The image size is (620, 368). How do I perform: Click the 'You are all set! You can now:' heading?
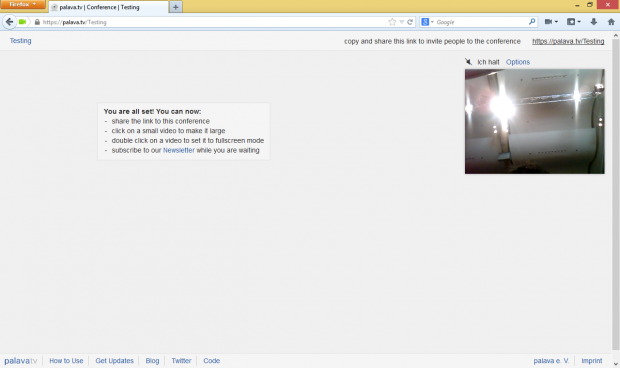pyautogui.click(x=152, y=111)
